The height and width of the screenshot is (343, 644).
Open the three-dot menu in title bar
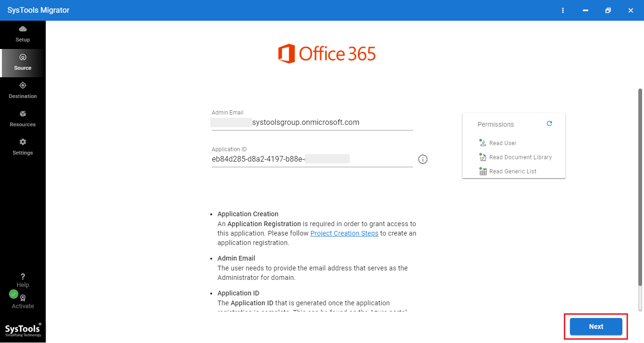pos(563,10)
